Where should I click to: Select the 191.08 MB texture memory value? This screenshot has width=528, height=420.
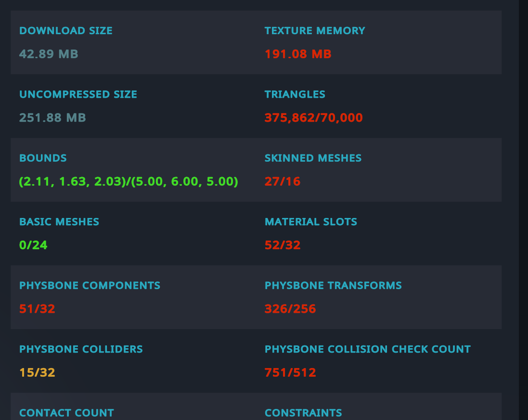(298, 54)
